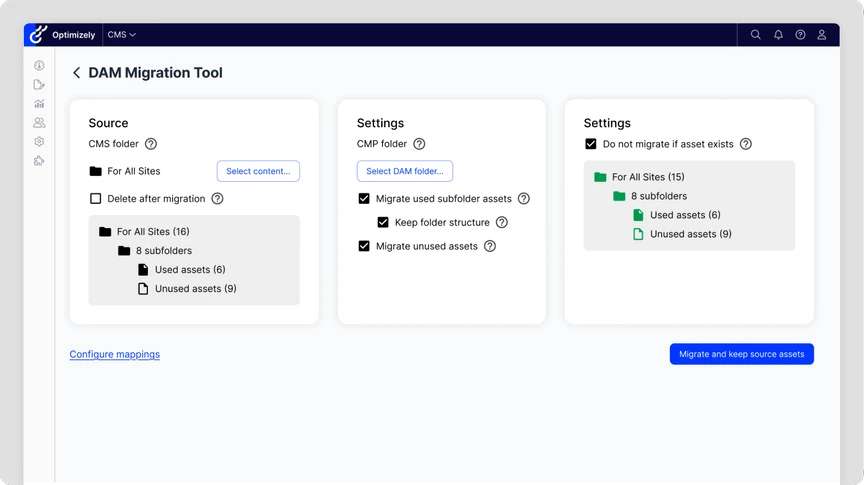This screenshot has height=485, width=864.
Task: Select Unused assets (9) in source tree
Action: click(187, 288)
